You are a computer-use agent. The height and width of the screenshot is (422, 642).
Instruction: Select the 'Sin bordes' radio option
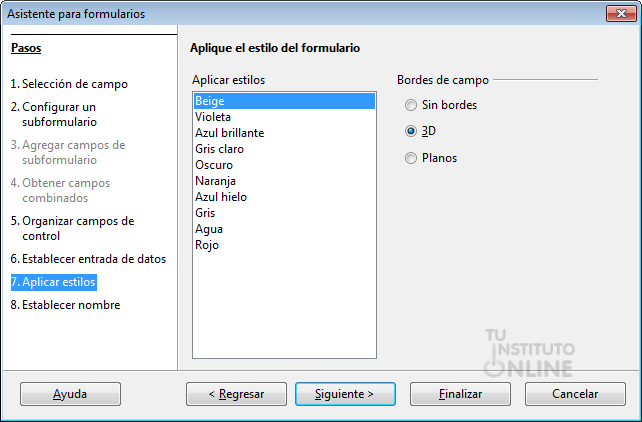(410, 105)
